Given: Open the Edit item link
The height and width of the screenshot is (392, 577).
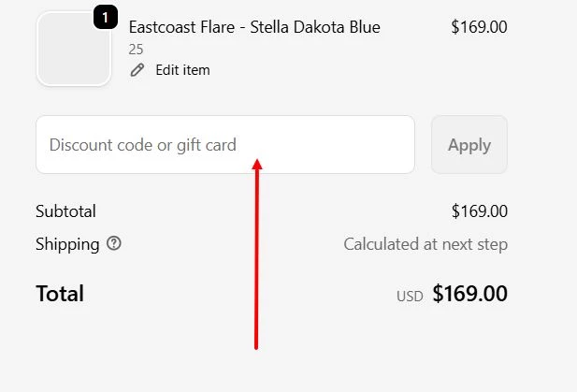Looking at the screenshot, I should coord(182,70).
